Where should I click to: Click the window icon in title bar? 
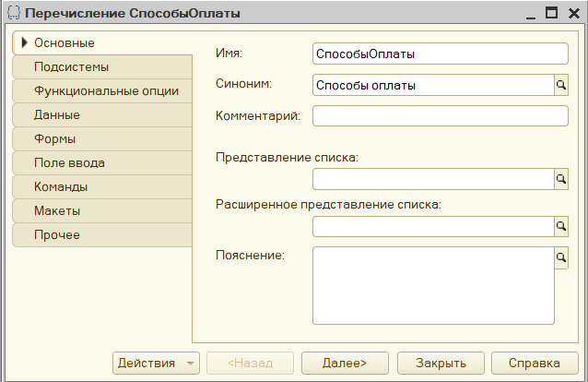[14, 14]
